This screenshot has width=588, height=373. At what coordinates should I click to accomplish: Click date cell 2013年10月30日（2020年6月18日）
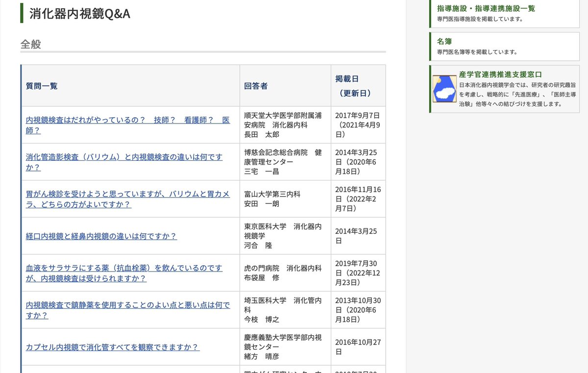click(x=358, y=310)
